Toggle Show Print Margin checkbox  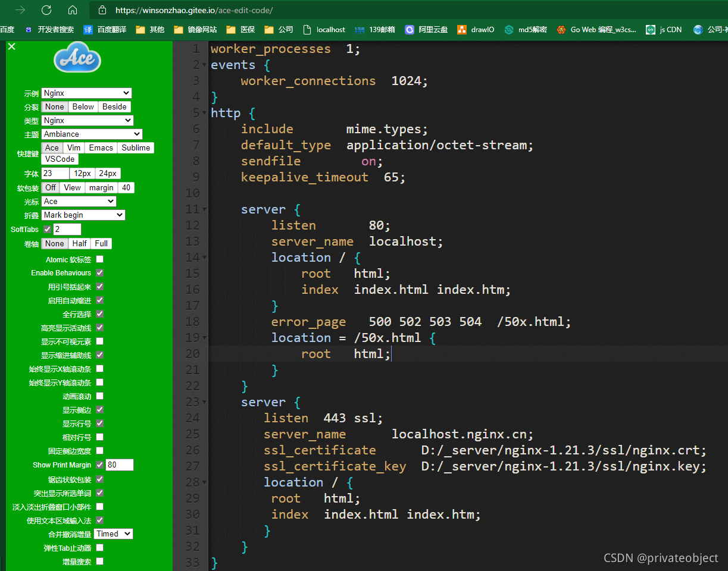pyautogui.click(x=99, y=465)
